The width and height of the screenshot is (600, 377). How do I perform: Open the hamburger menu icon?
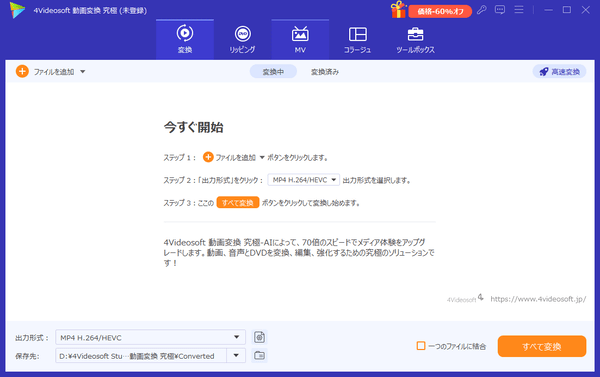point(519,10)
